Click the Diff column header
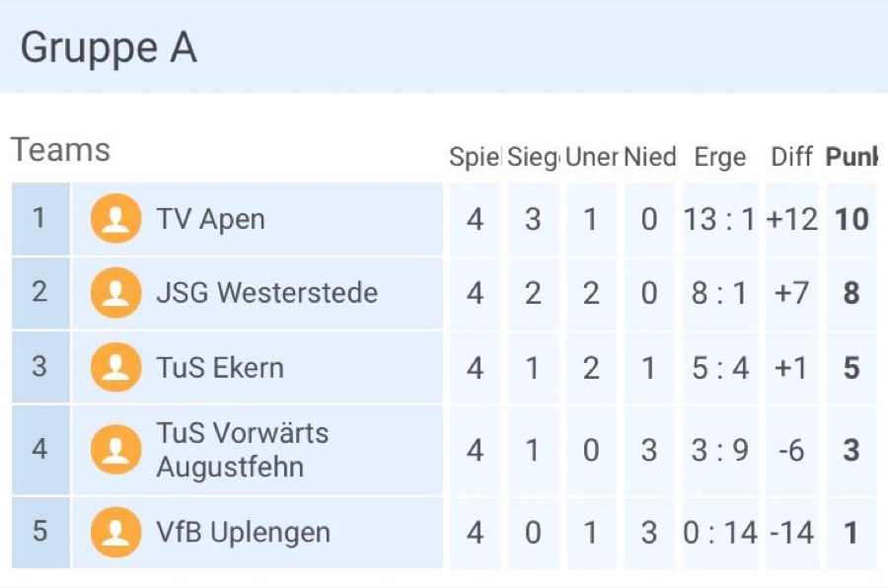 pos(791,157)
